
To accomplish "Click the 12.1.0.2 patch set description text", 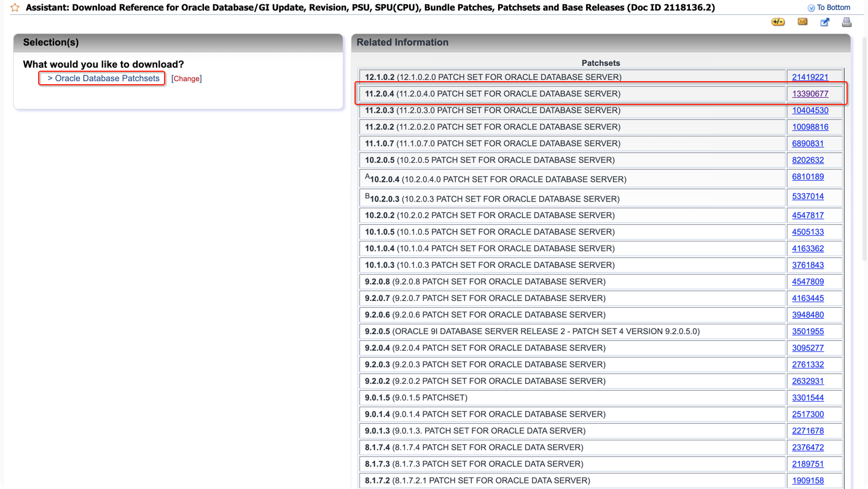I will [x=493, y=77].
